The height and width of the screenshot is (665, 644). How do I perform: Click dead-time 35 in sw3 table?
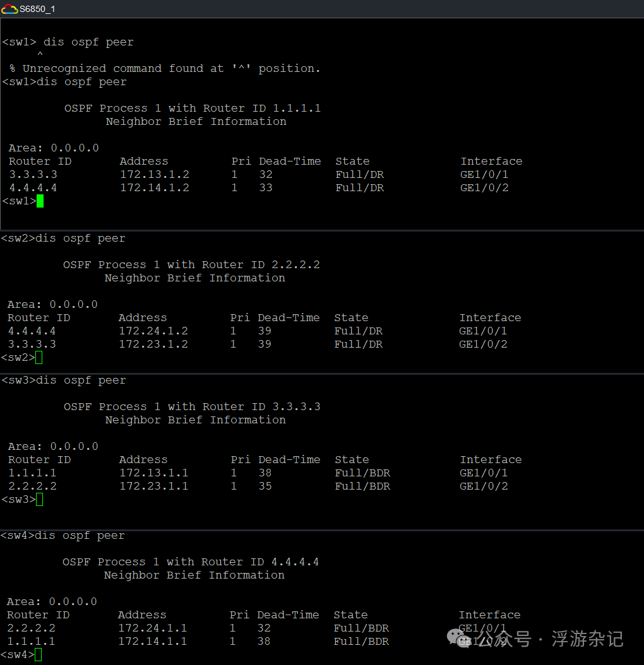tap(265, 486)
